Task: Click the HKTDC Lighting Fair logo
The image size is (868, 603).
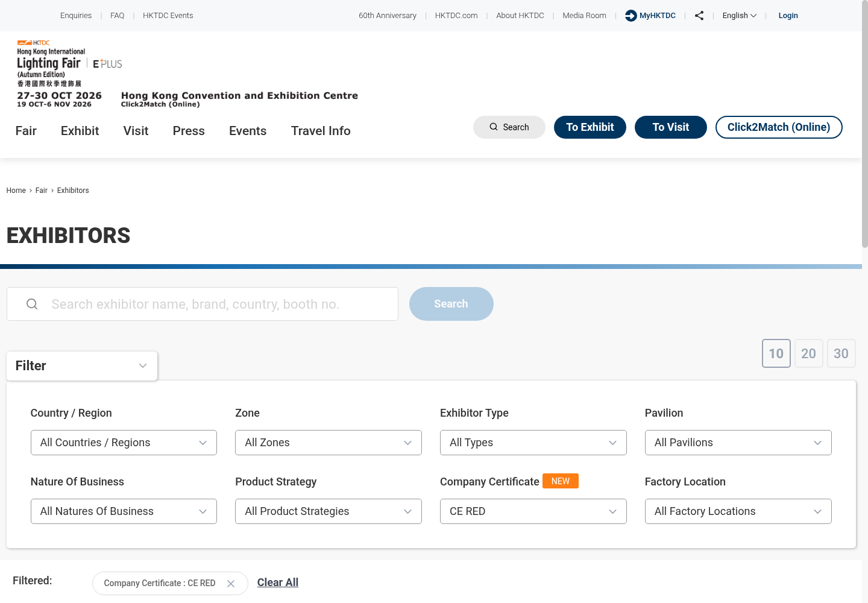Action: 51,63
